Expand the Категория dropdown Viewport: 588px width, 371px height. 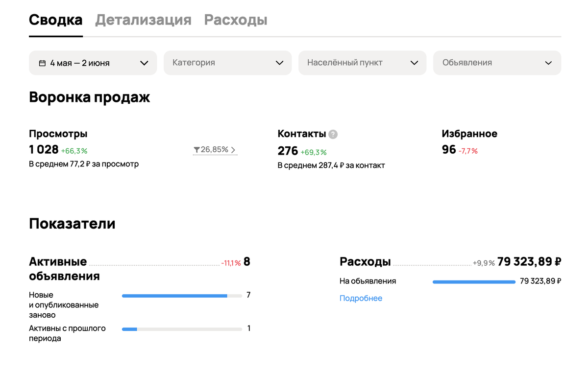click(x=228, y=63)
